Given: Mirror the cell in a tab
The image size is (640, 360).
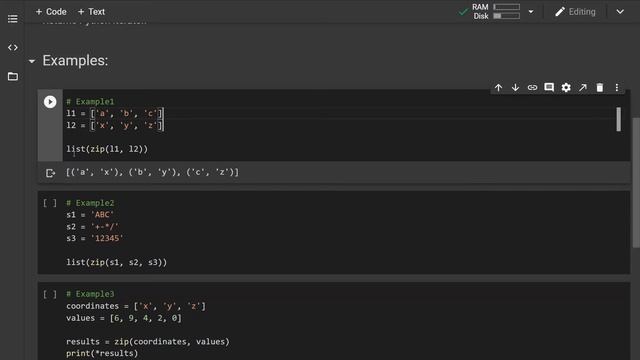Looking at the screenshot, I should (x=583, y=87).
